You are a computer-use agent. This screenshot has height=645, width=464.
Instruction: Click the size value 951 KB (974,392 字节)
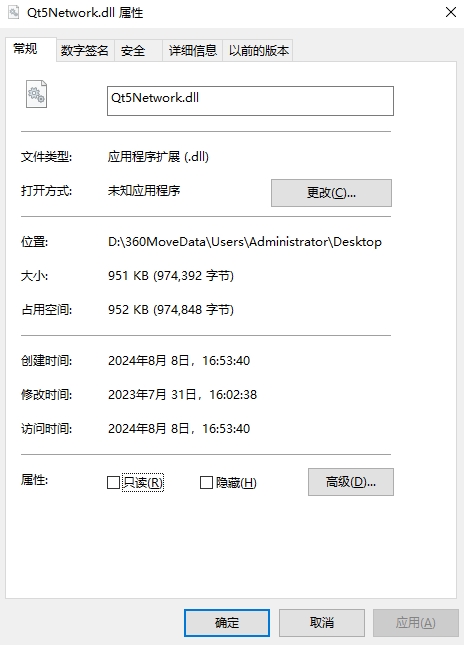click(171, 275)
